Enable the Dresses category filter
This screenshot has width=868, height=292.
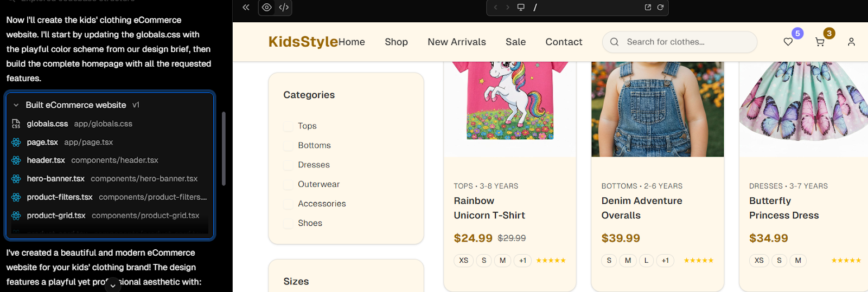(288, 165)
